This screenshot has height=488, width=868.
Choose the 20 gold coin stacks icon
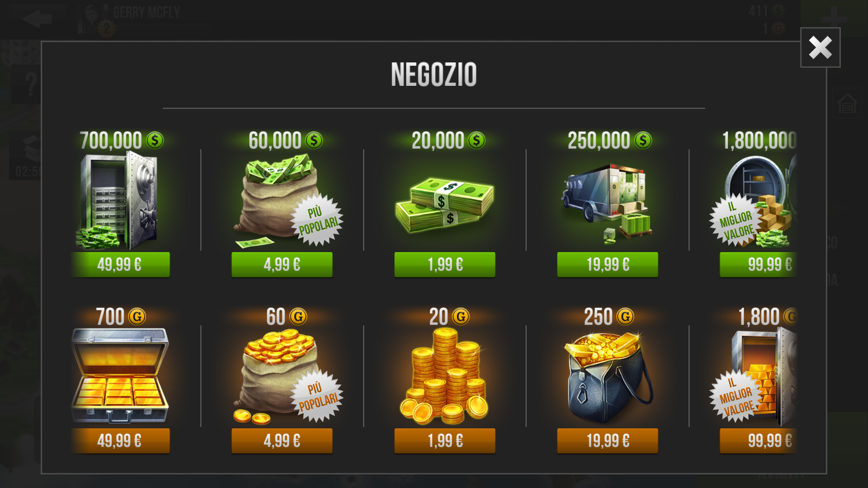pyautogui.click(x=445, y=376)
